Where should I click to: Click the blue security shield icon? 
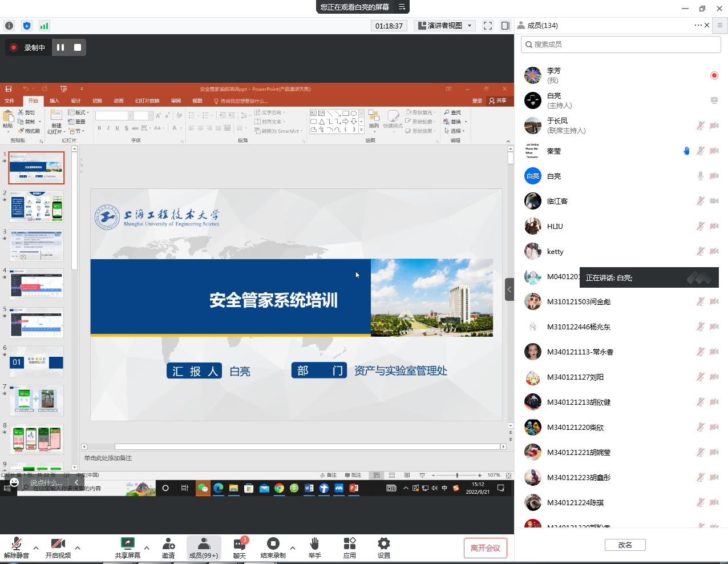[27, 26]
